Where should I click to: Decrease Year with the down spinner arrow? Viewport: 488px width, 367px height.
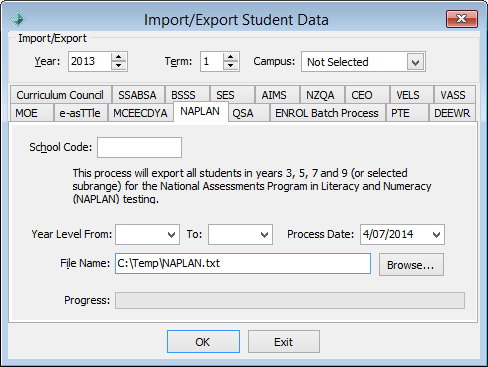(x=119, y=66)
